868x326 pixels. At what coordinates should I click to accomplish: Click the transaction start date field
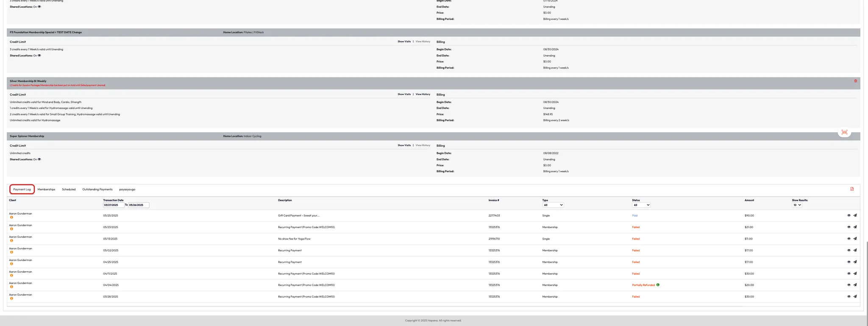coord(114,205)
